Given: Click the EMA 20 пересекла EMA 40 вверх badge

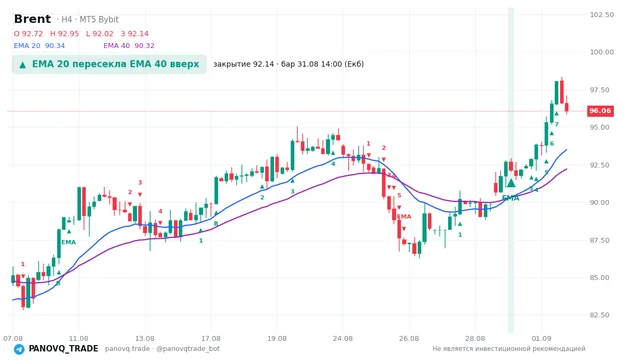Looking at the screenshot, I should 109,64.
